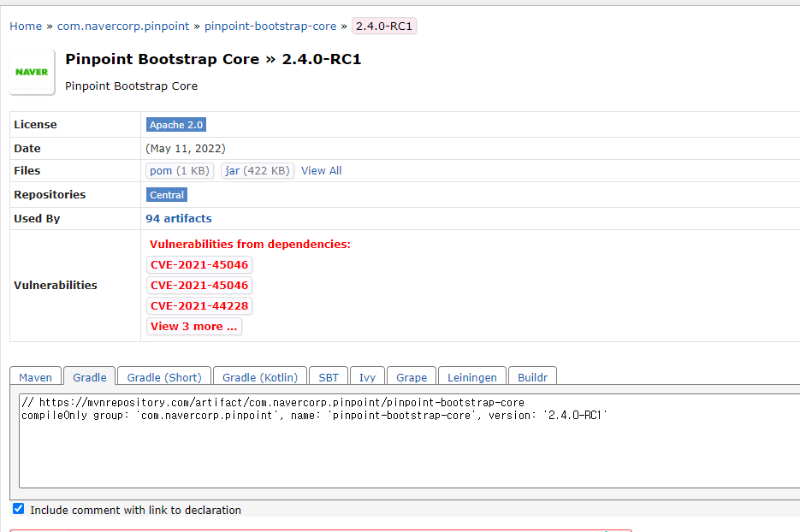
Task: Download the pom (1 KB) file
Action: (178, 170)
